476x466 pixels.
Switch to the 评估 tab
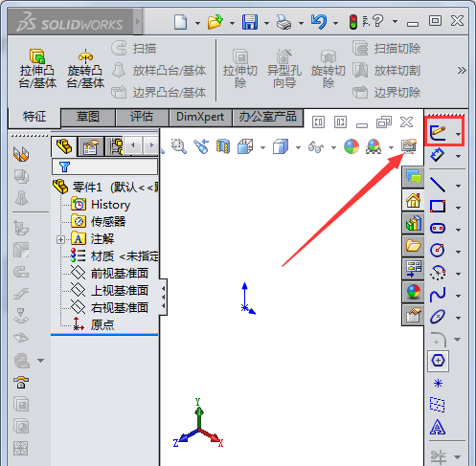point(142,117)
